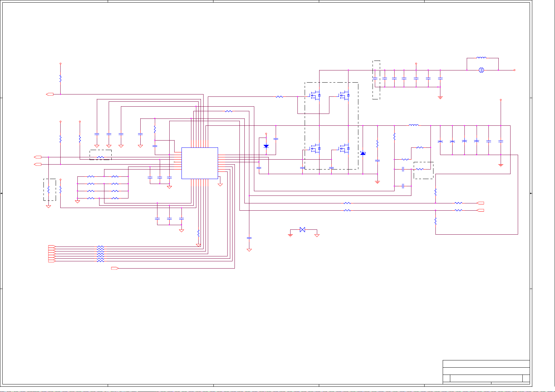Viewport: 555px width, 392px height.
Task: Select the upper-right MOSFET in the dashed block
Action: (345, 95)
